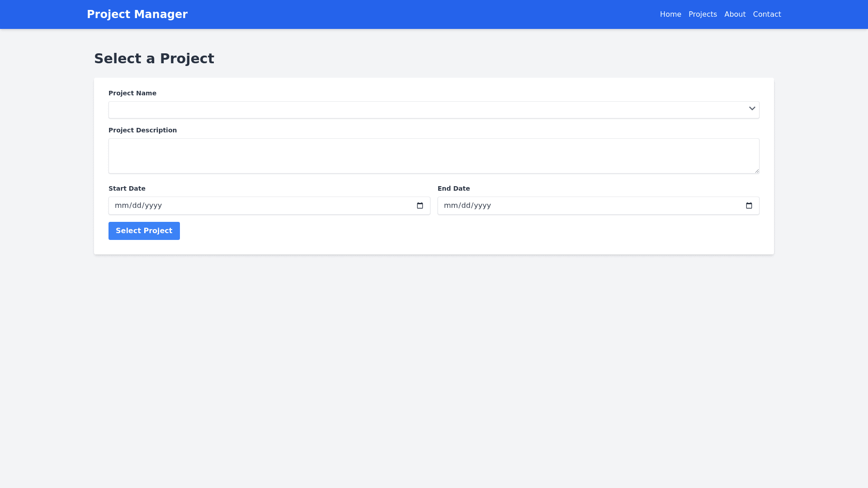This screenshot has height=488, width=868.
Task: Select day segment in End Date field
Action: tap(465, 206)
